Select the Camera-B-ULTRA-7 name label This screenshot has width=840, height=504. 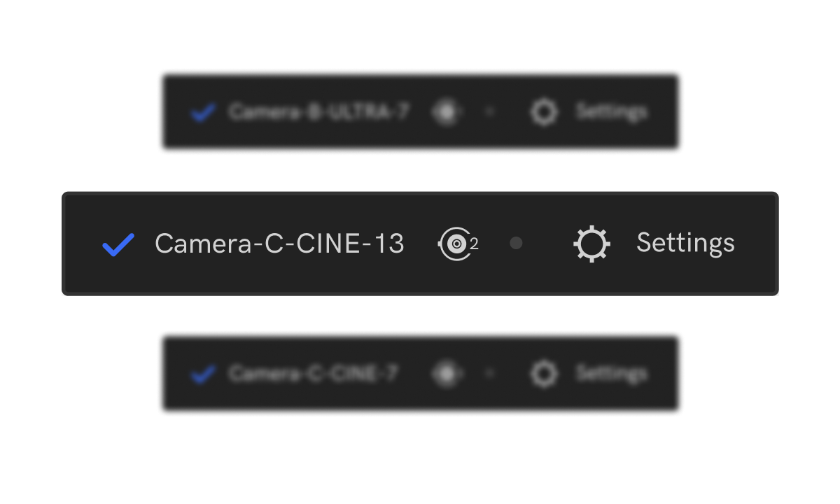318,111
